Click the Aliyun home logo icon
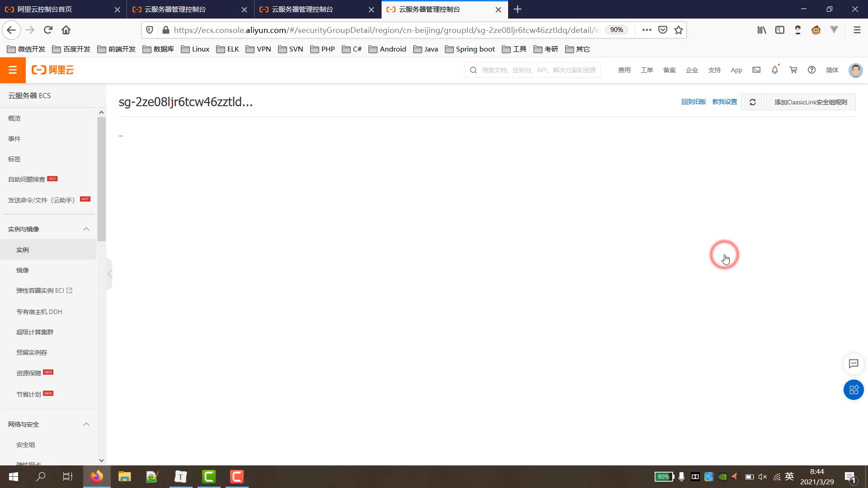The width and height of the screenshot is (868, 488). click(x=53, y=70)
